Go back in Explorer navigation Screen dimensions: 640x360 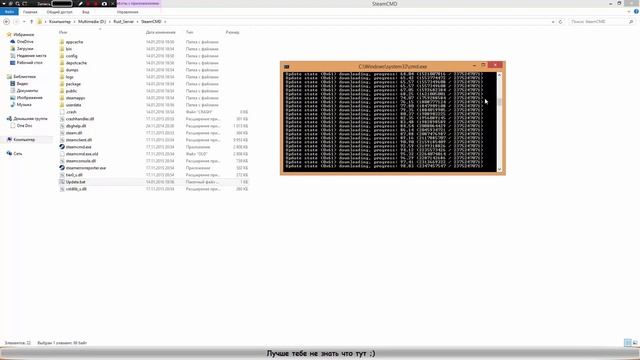pyautogui.click(x=7, y=22)
